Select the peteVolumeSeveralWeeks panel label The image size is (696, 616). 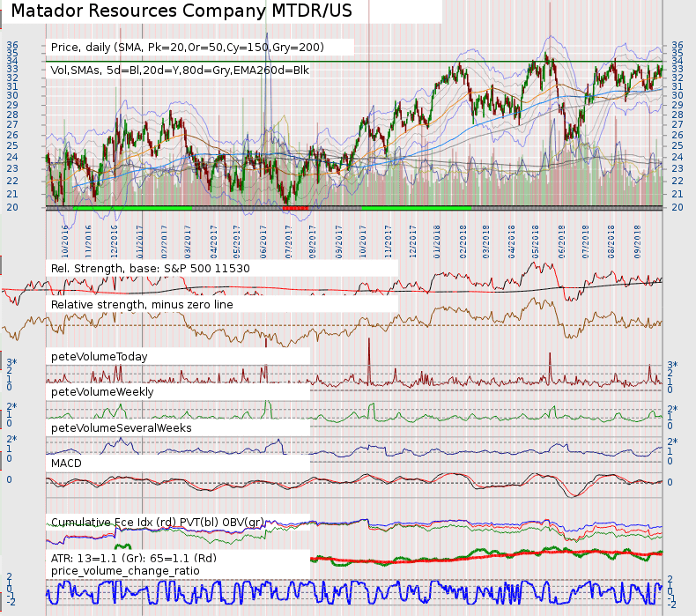tap(122, 428)
